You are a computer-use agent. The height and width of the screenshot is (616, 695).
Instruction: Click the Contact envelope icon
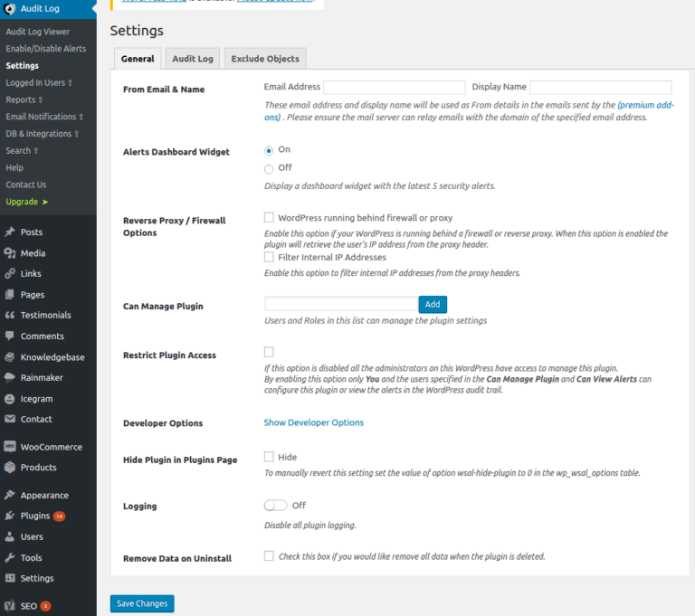click(10, 419)
